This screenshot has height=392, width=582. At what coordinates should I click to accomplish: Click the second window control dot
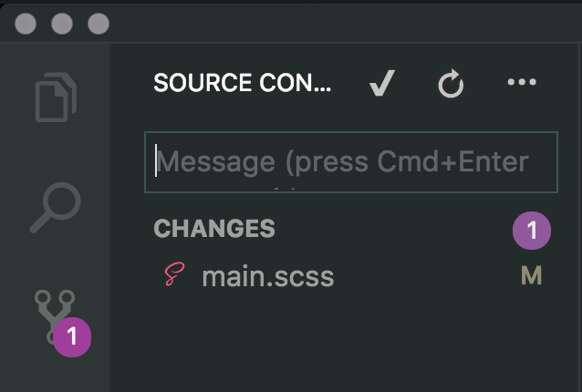pos(62,24)
